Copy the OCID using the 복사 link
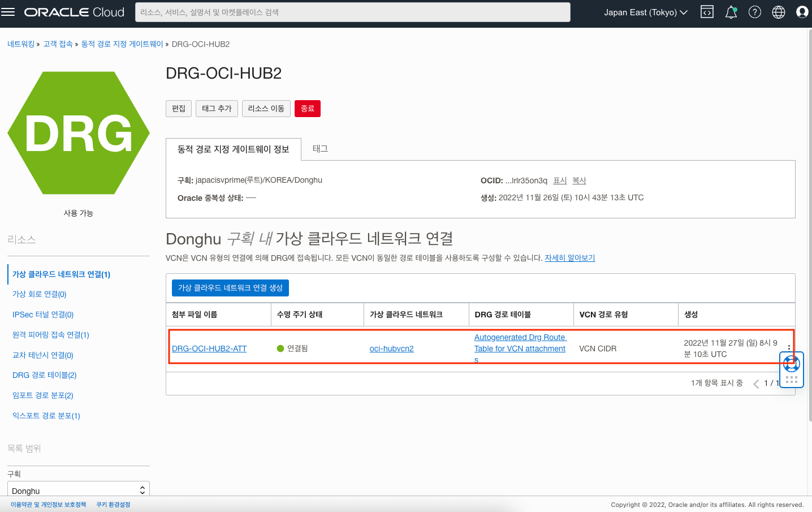 click(x=579, y=180)
